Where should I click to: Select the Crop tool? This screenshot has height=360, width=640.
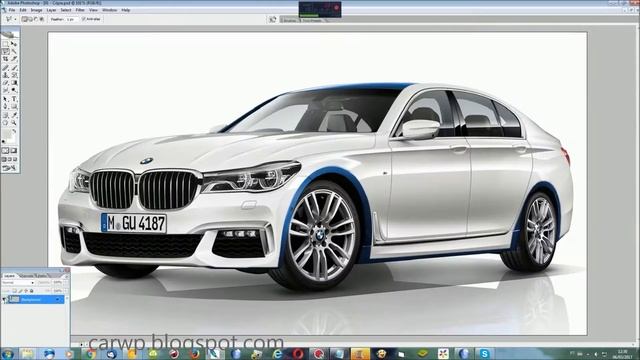point(5,59)
